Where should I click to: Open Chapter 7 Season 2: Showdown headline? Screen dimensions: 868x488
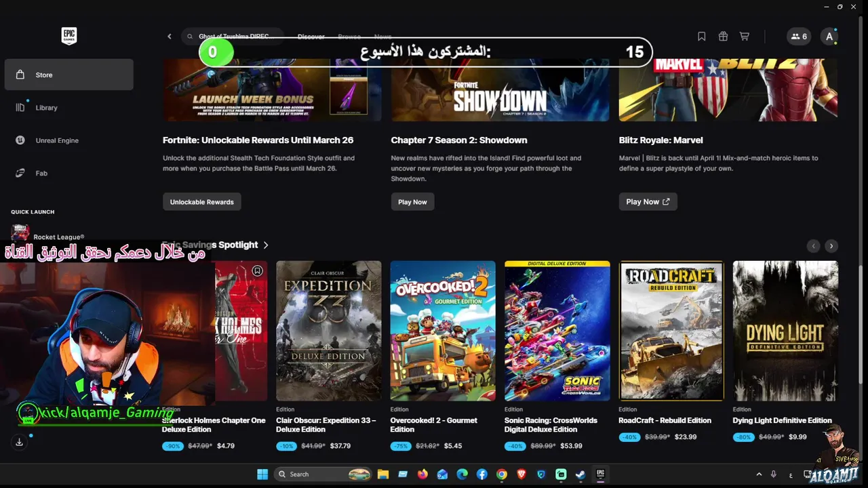(x=459, y=140)
